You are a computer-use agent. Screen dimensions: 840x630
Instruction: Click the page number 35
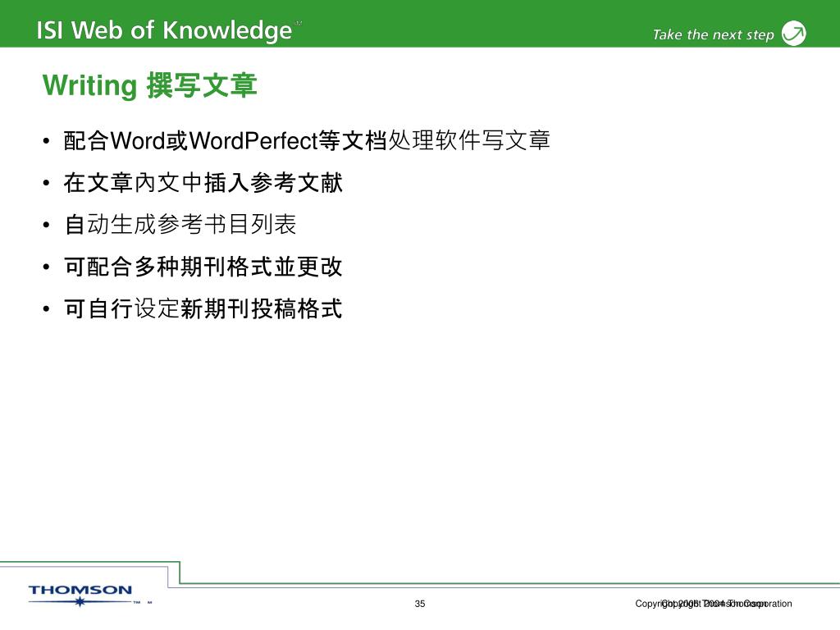point(420,604)
